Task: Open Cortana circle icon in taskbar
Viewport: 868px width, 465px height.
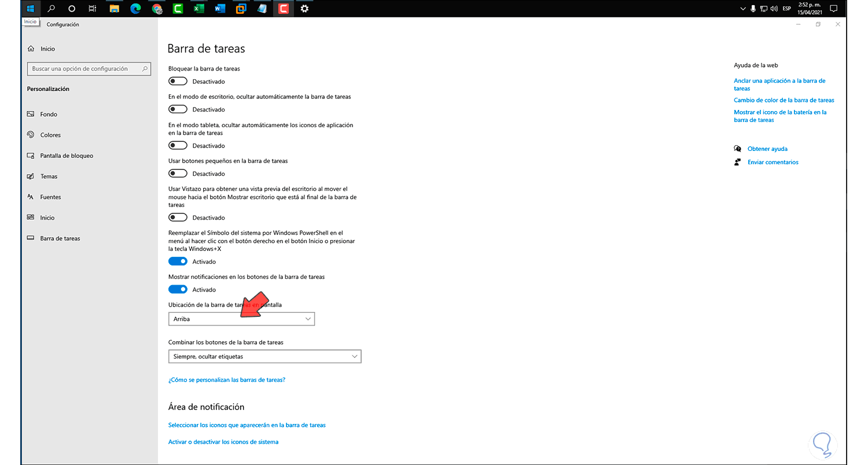Action: [72, 9]
